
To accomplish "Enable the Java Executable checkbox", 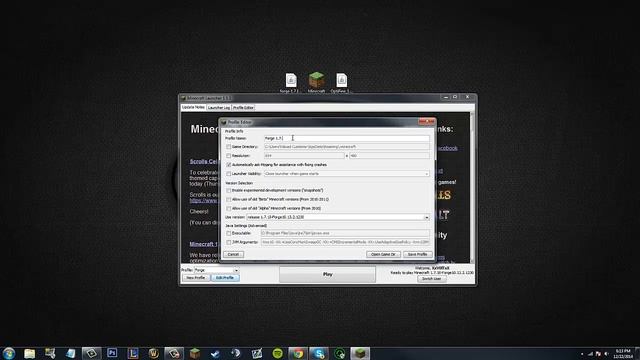I will [229, 233].
